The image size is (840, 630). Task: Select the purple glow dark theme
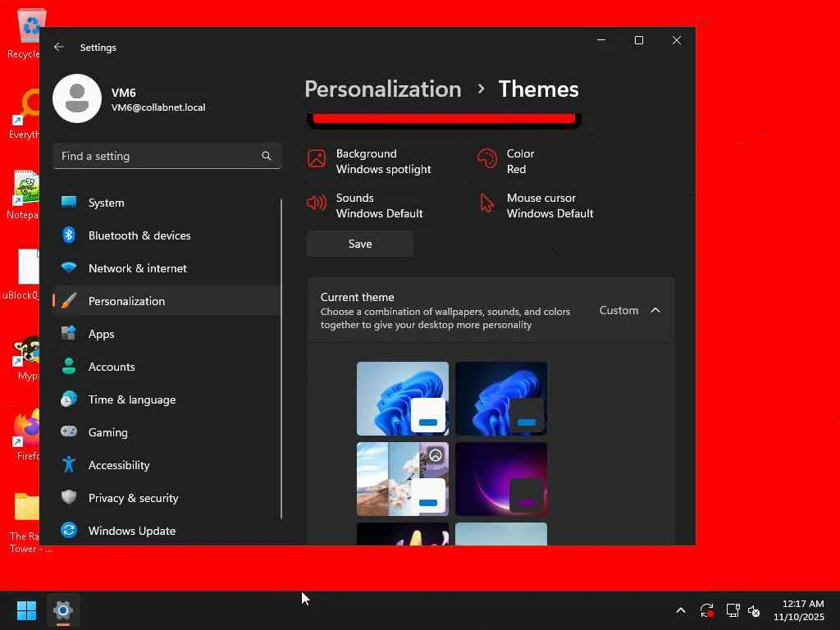(501, 479)
